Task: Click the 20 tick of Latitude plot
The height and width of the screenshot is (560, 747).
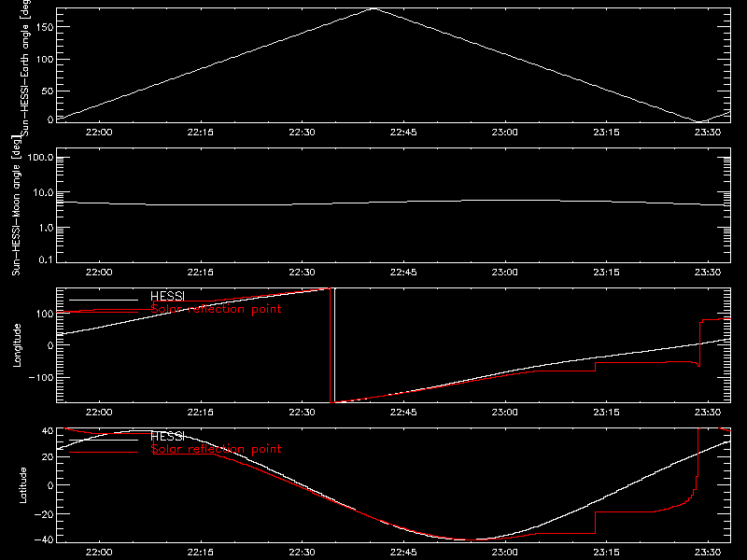Action: tap(49, 457)
